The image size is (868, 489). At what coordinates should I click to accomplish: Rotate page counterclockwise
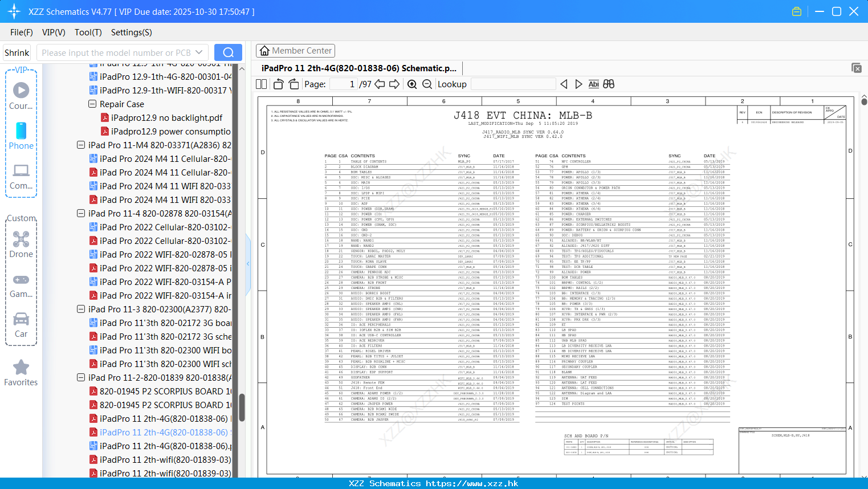pyautogui.click(x=279, y=84)
